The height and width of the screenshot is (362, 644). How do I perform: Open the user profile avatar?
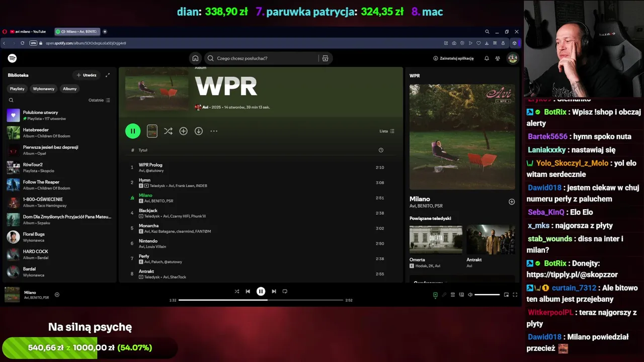point(512,58)
